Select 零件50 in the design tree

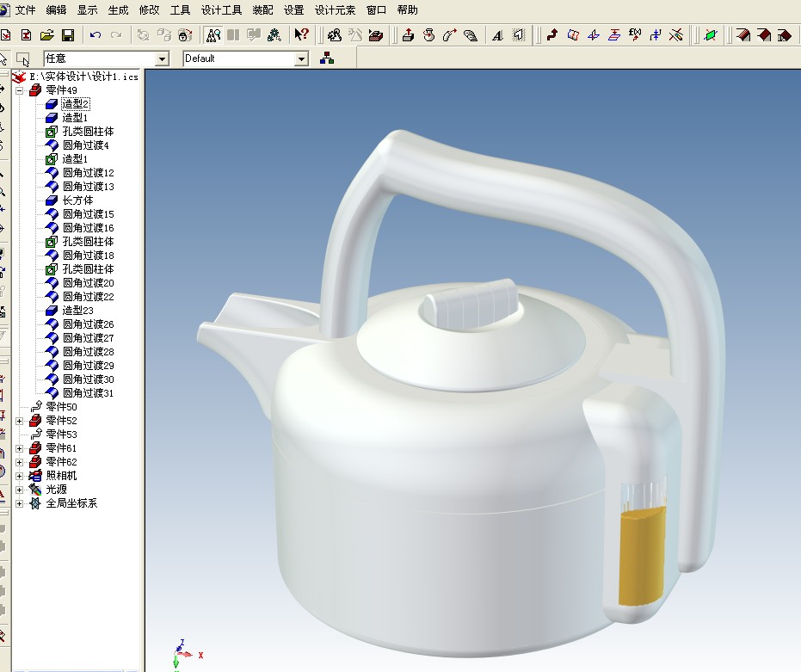(x=61, y=407)
